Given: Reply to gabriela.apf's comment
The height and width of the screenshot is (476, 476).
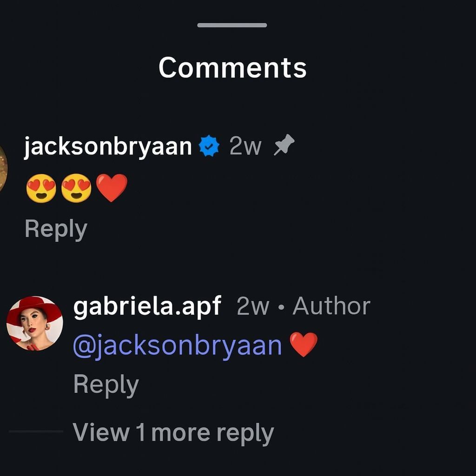Looking at the screenshot, I should [106, 385].
